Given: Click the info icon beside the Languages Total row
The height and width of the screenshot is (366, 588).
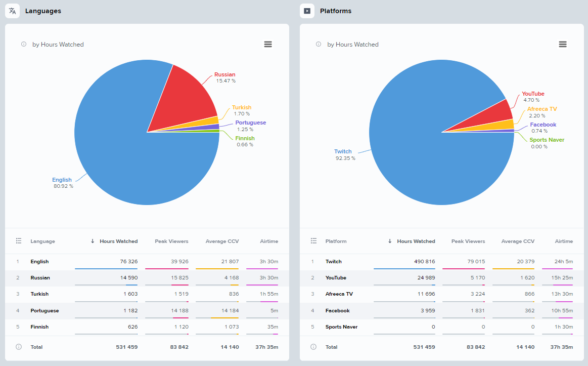Looking at the screenshot, I should coord(19,347).
